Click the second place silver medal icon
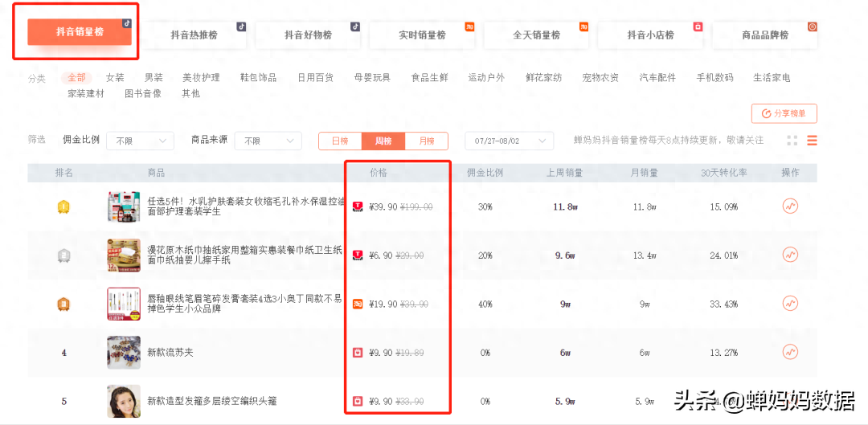 (x=64, y=255)
